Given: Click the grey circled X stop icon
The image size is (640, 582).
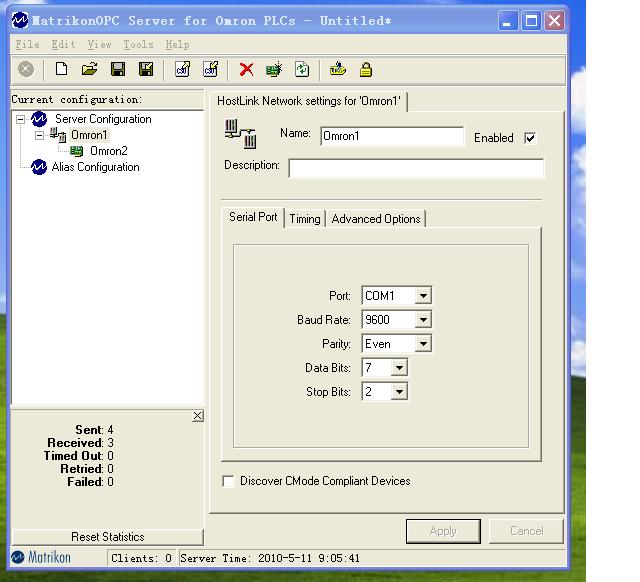Looking at the screenshot, I should tap(26, 69).
